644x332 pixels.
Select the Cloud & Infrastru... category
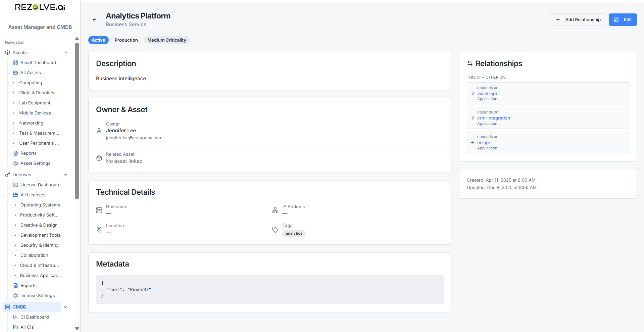[x=40, y=266]
